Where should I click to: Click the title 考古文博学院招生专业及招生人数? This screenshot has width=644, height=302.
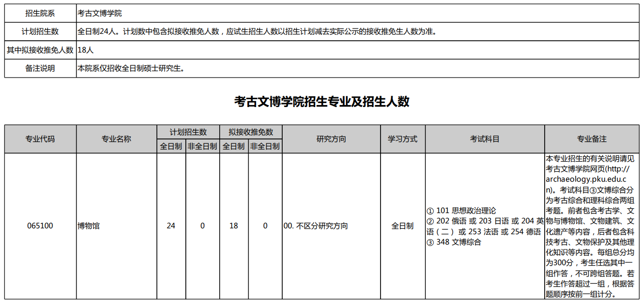322,102
